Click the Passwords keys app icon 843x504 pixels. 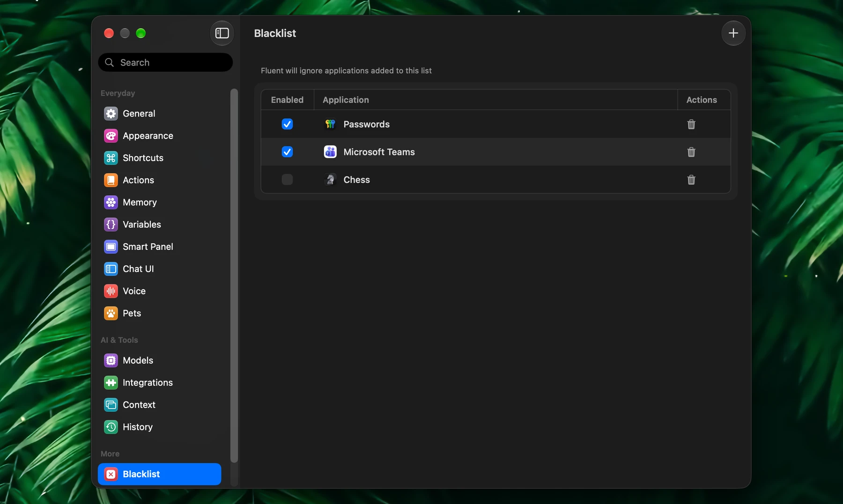click(330, 124)
